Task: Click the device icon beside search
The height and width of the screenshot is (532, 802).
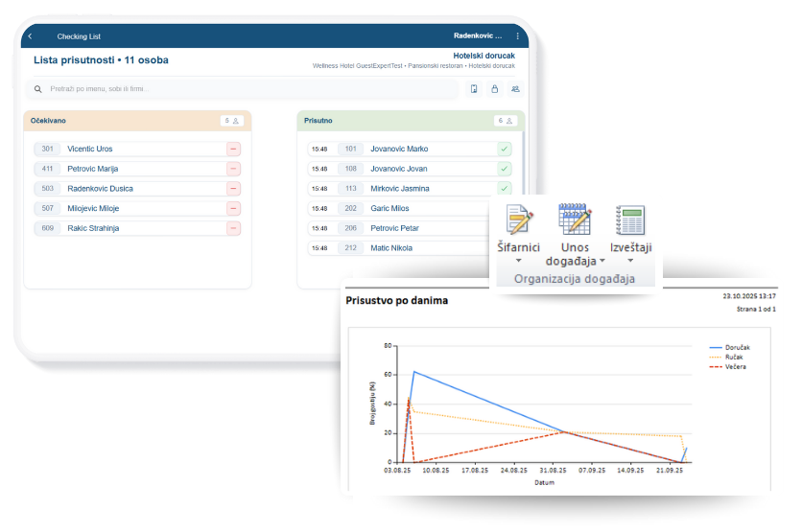Action: tap(474, 89)
